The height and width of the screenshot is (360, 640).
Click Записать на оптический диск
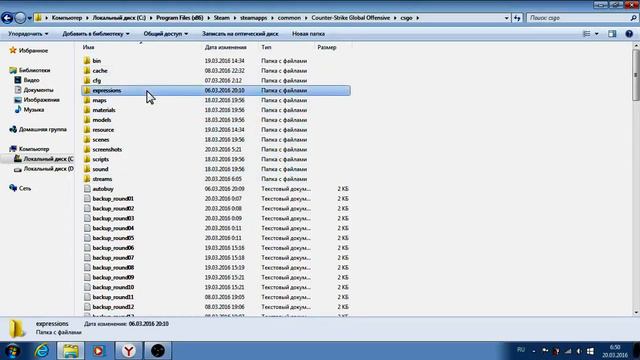(x=240, y=34)
